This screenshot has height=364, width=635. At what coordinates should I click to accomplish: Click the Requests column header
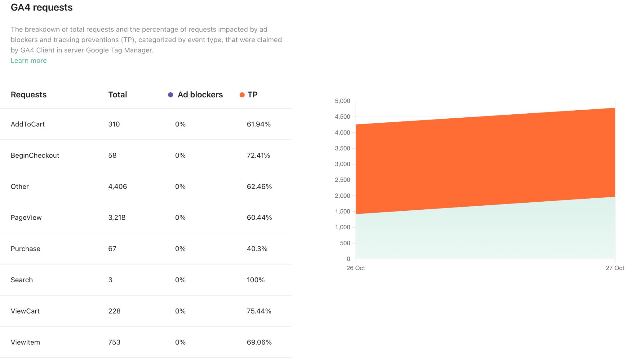click(29, 95)
